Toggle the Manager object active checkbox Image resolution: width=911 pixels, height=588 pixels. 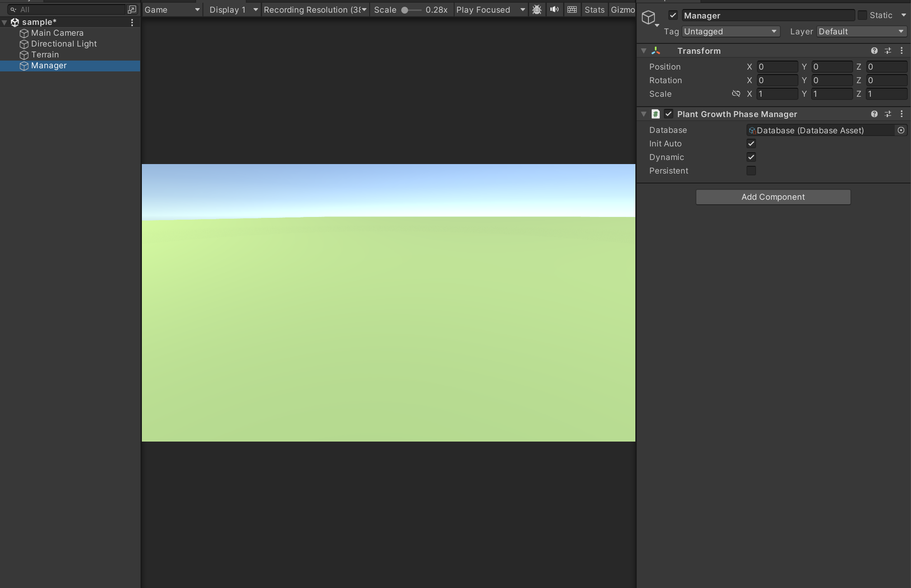pos(673,15)
